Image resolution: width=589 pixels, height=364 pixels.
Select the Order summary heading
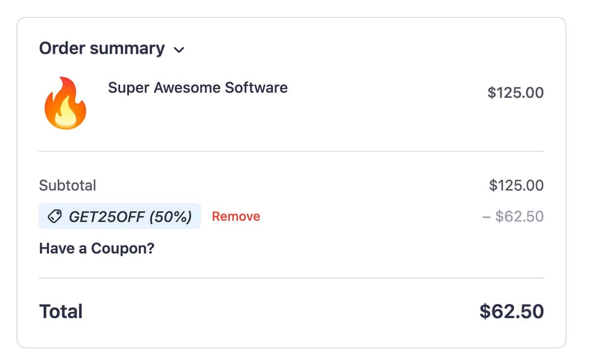[x=102, y=48]
